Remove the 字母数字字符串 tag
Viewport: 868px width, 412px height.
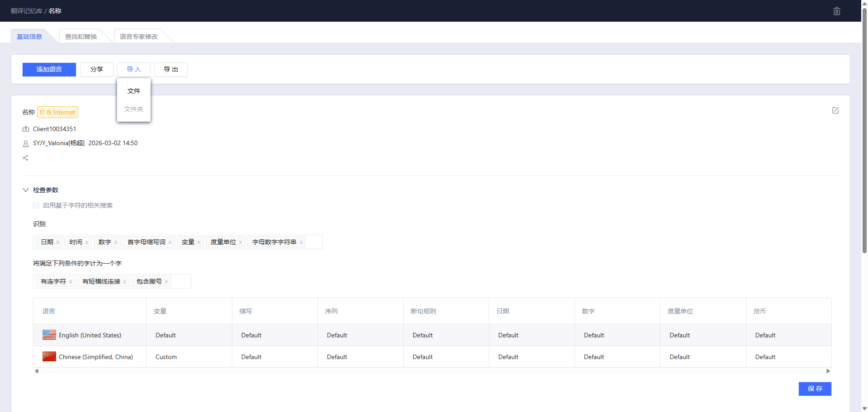tap(301, 242)
